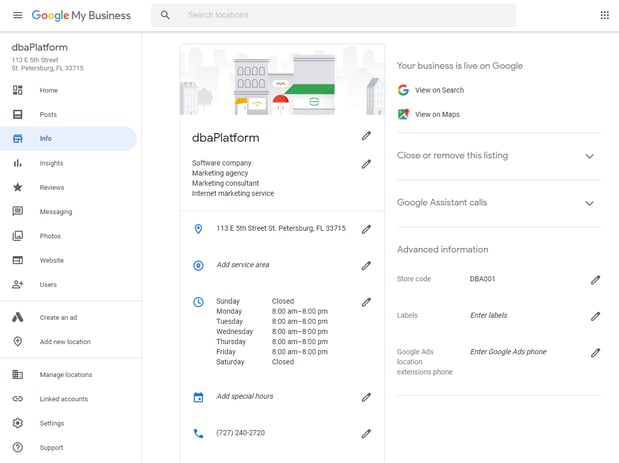The image size is (619, 463).
Task: Edit the Labels field
Action: click(x=595, y=316)
